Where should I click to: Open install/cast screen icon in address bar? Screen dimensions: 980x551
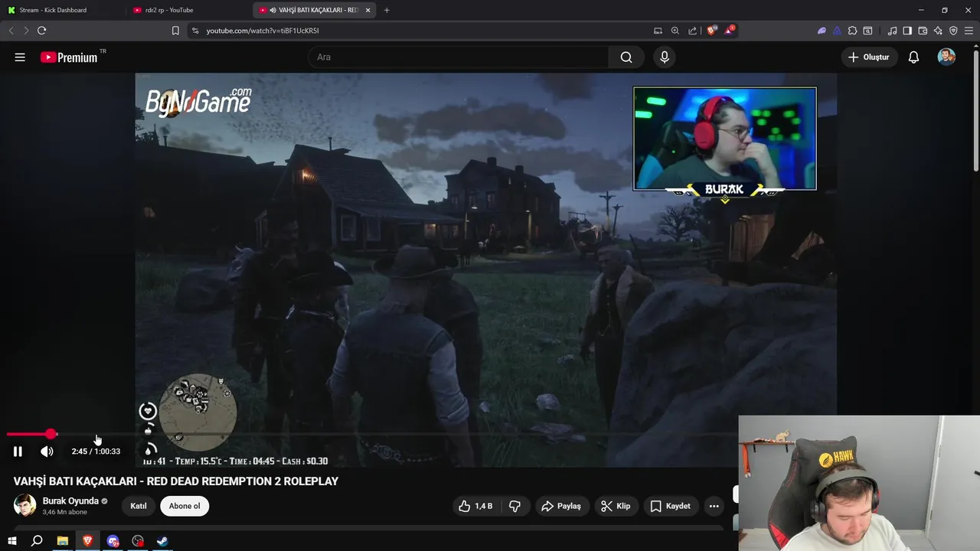point(658,31)
